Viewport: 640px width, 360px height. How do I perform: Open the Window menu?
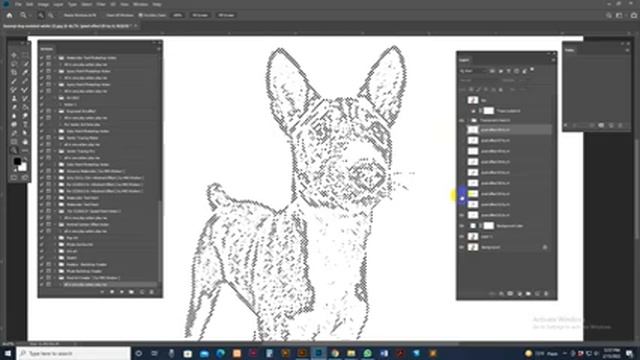tap(140, 4)
